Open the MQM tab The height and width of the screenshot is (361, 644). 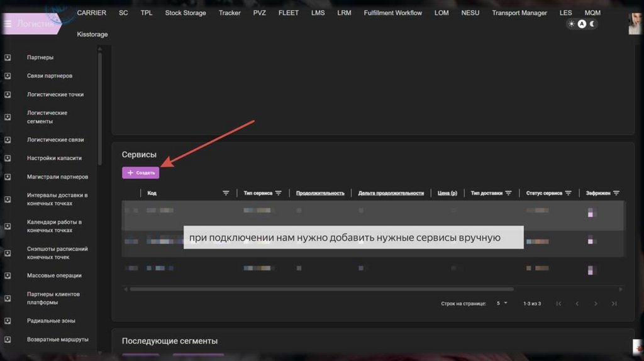pos(592,13)
